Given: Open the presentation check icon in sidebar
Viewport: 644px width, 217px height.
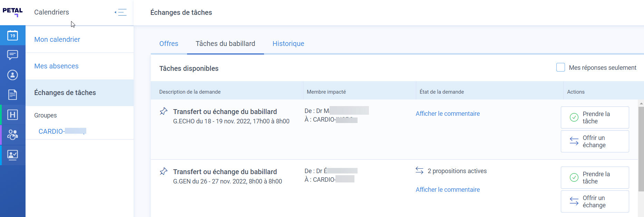Looking at the screenshot, I should tap(13, 155).
